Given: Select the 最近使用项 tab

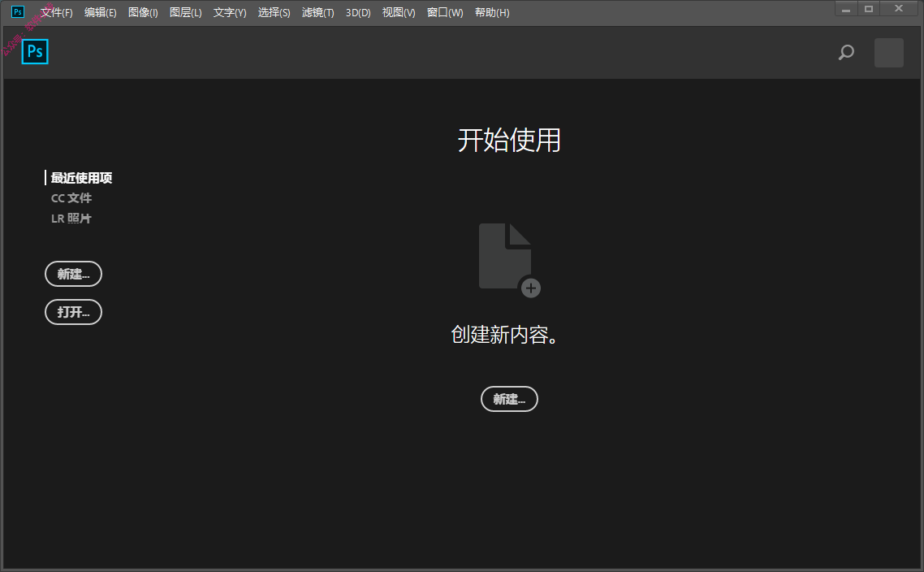Looking at the screenshot, I should (x=81, y=177).
